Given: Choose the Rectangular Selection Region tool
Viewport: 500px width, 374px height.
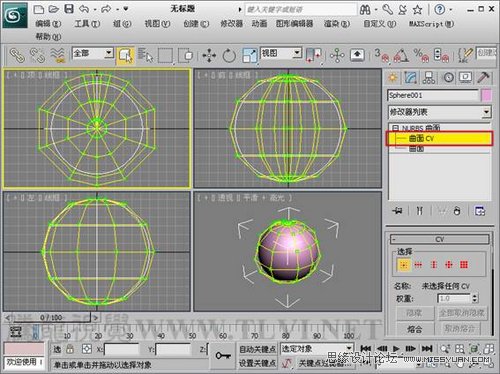Looking at the screenshot, I should tap(165, 55).
